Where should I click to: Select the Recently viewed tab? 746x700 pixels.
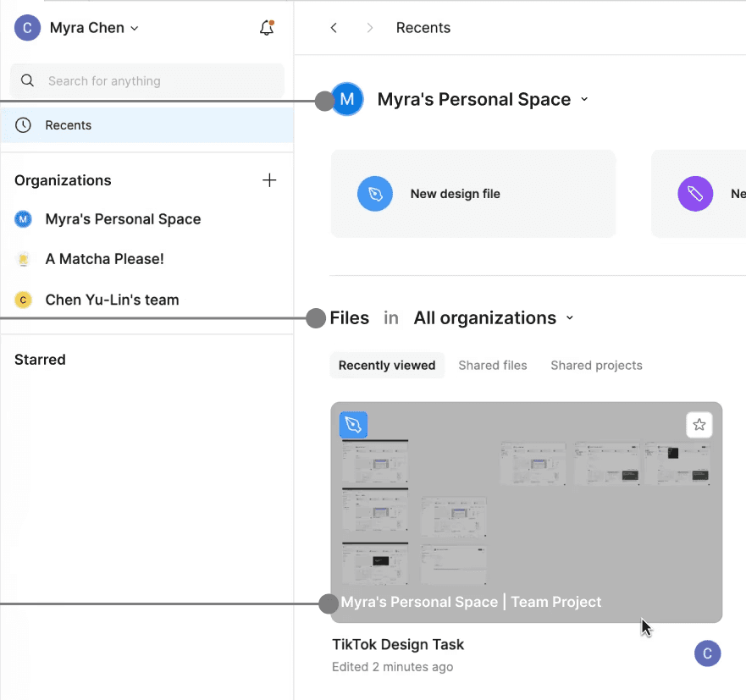pos(387,366)
